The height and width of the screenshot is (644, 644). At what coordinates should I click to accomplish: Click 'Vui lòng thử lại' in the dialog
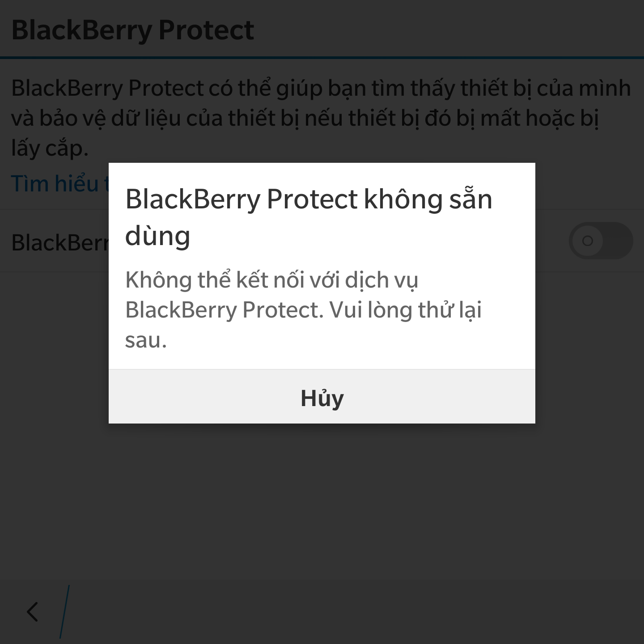pyautogui.click(x=406, y=309)
